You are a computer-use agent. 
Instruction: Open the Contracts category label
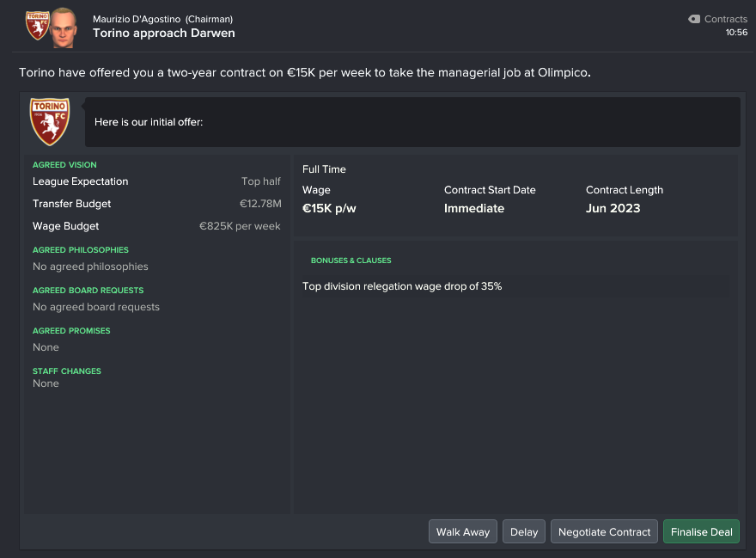click(726, 19)
